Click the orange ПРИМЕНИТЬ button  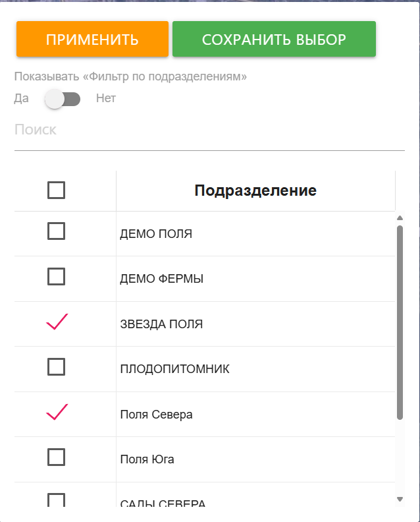[x=92, y=40]
